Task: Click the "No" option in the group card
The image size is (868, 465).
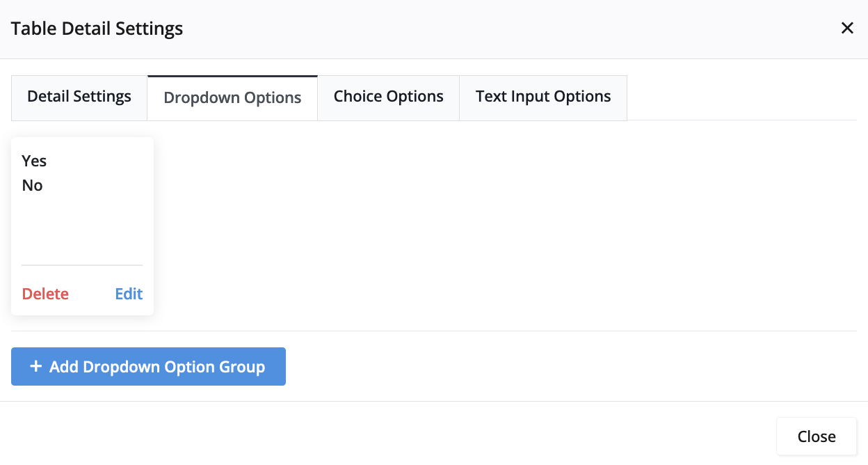Action: tap(33, 185)
